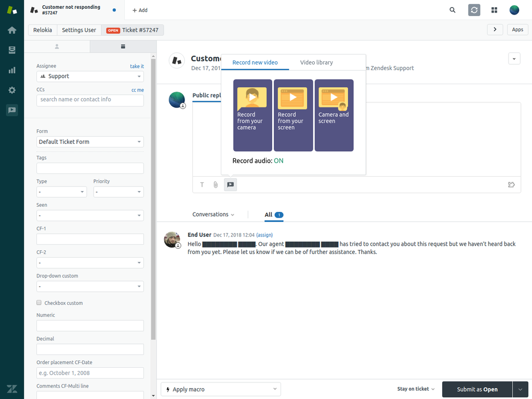Viewport: 532px width, 399px height.
Task: Open the Views icon in left sidebar
Action: click(11, 50)
